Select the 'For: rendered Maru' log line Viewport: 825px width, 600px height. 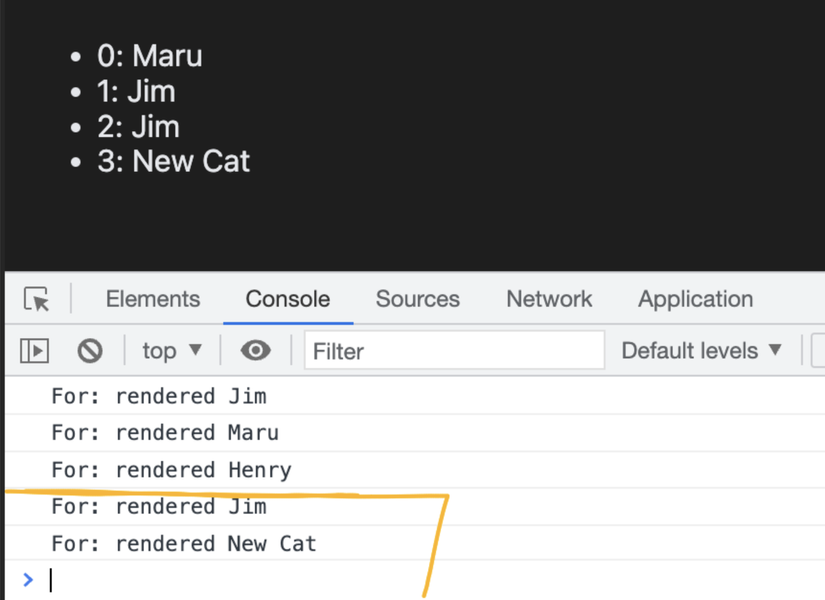click(165, 433)
